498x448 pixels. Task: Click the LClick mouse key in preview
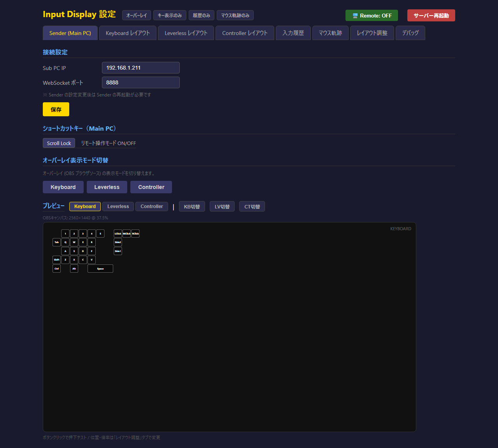[x=118, y=234]
